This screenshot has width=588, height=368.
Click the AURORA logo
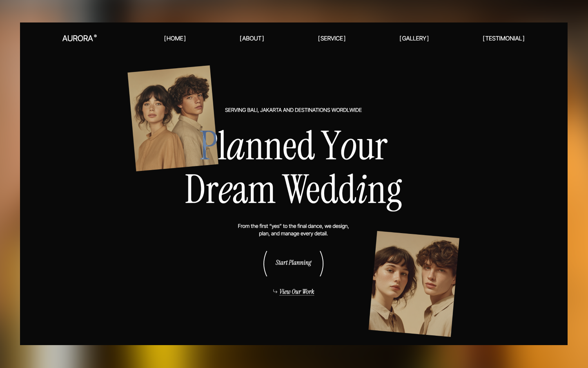tap(79, 38)
